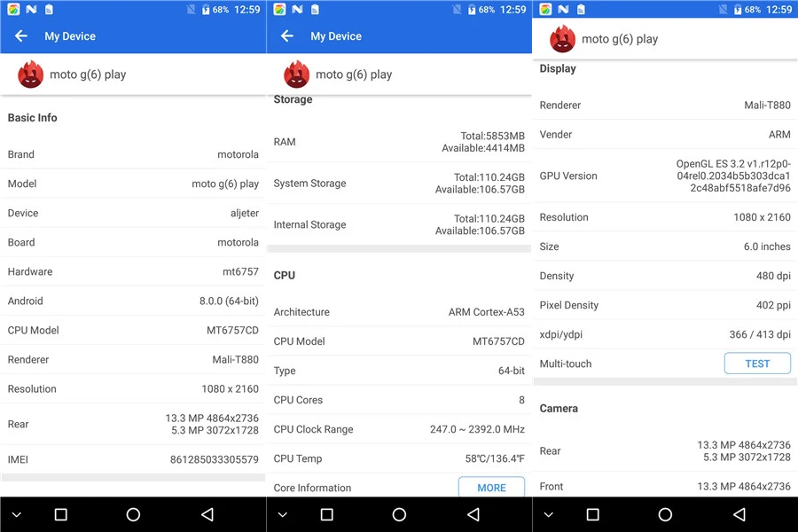Tap the down chevron in middle nav bar
The height and width of the screenshot is (532, 798).
(x=283, y=514)
